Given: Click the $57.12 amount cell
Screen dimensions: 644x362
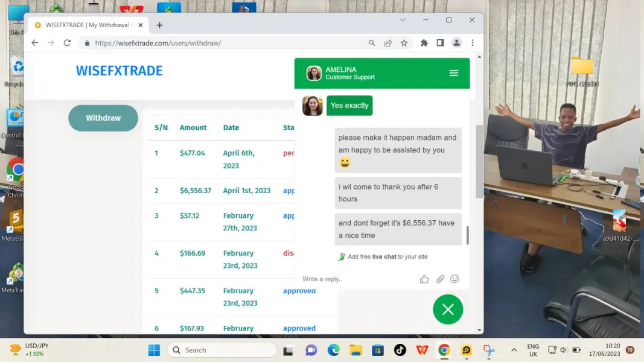Looking at the screenshot, I should (x=190, y=215).
